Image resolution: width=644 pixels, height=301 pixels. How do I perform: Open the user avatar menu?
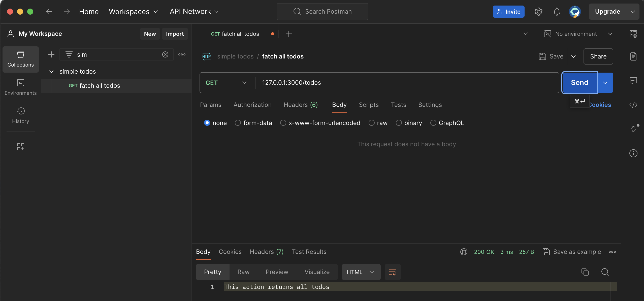[575, 12]
